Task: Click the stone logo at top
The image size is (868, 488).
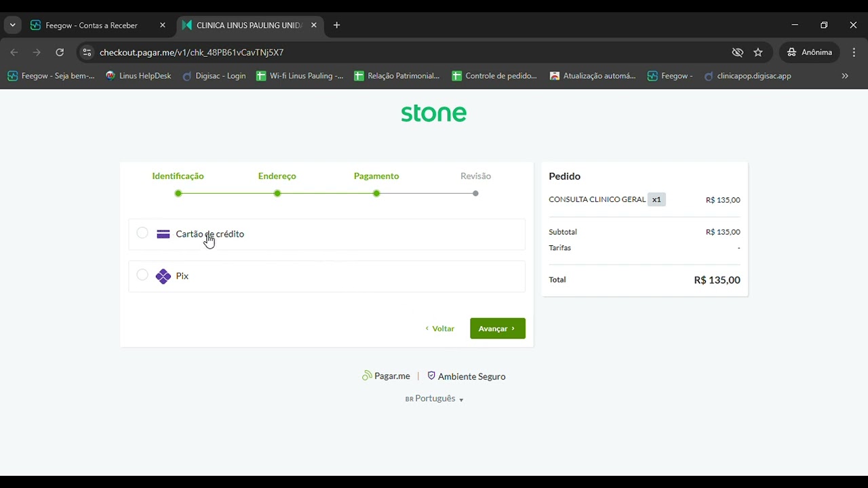Action: pyautogui.click(x=434, y=113)
